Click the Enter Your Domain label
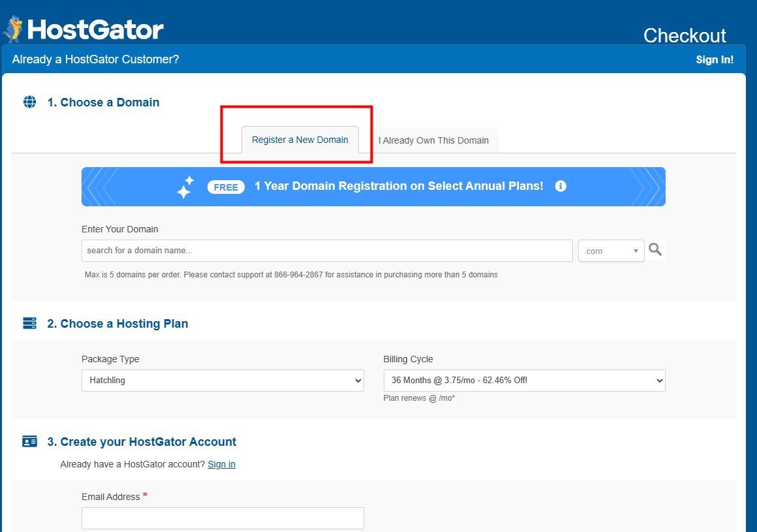Image resolution: width=757 pixels, height=532 pixels. (x=119, y=229)
